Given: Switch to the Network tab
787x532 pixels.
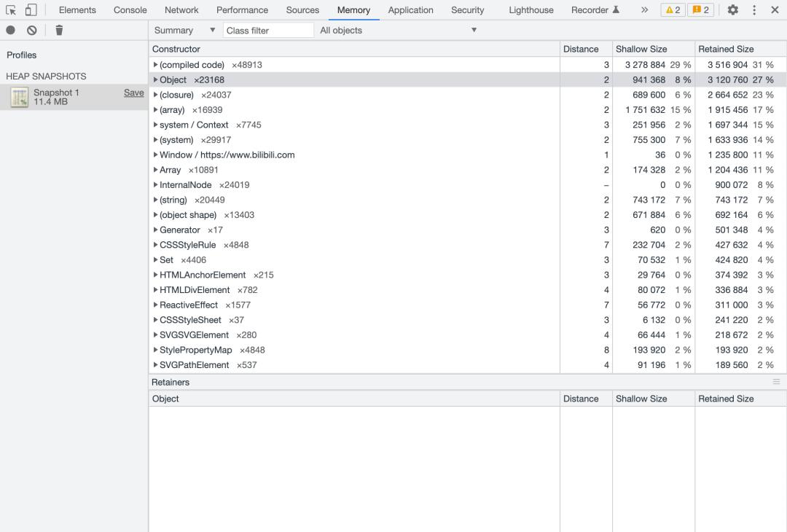Looking at the screenshot, I should point(181,10).
